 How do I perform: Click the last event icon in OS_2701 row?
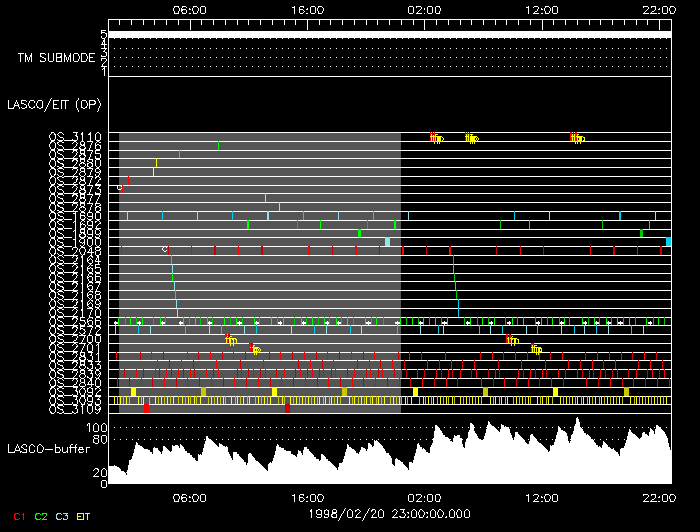(x=537, y=349)
